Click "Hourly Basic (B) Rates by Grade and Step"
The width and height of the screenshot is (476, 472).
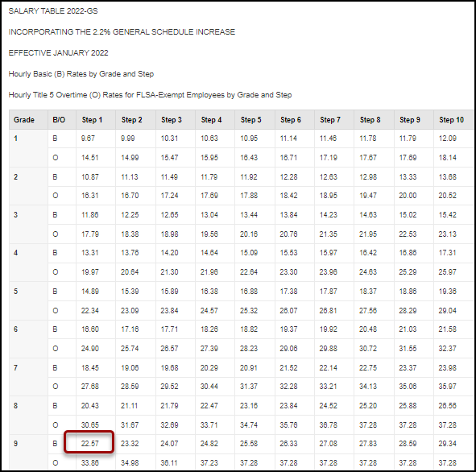click(x=81, y=74)
